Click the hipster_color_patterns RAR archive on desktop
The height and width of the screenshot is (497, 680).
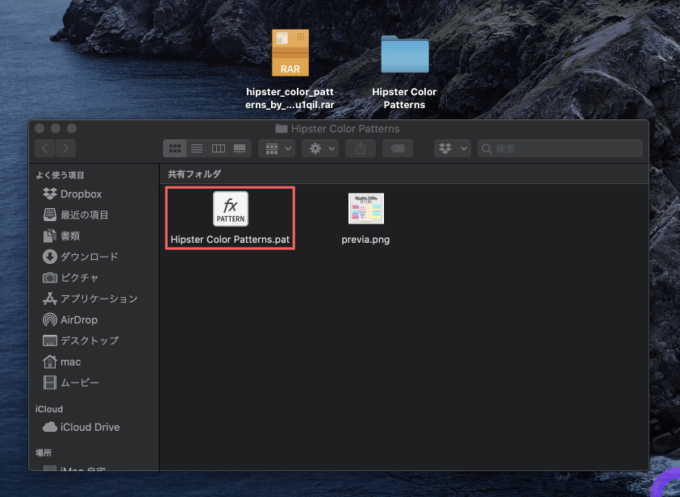click(x=290, y=52)
